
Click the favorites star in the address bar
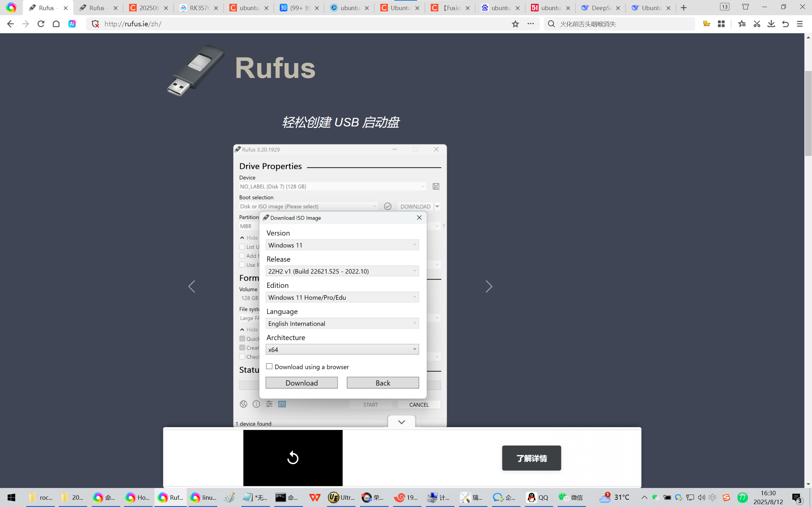515,24
